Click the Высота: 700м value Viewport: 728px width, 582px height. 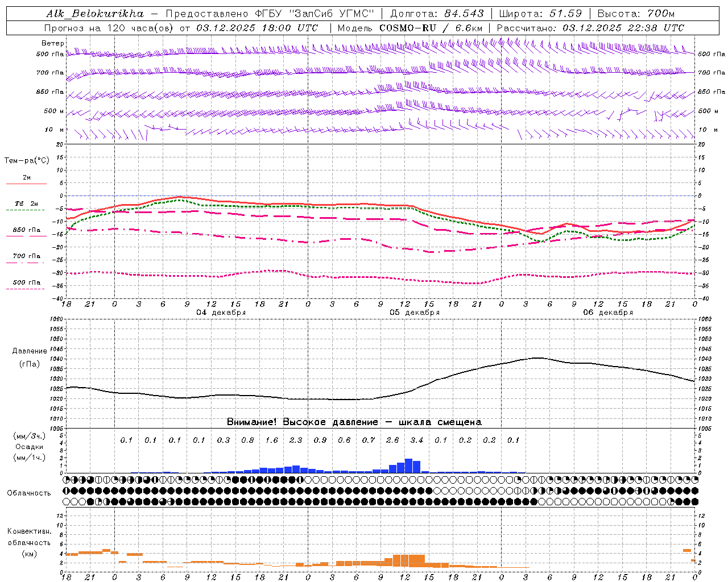coord(636,14)
